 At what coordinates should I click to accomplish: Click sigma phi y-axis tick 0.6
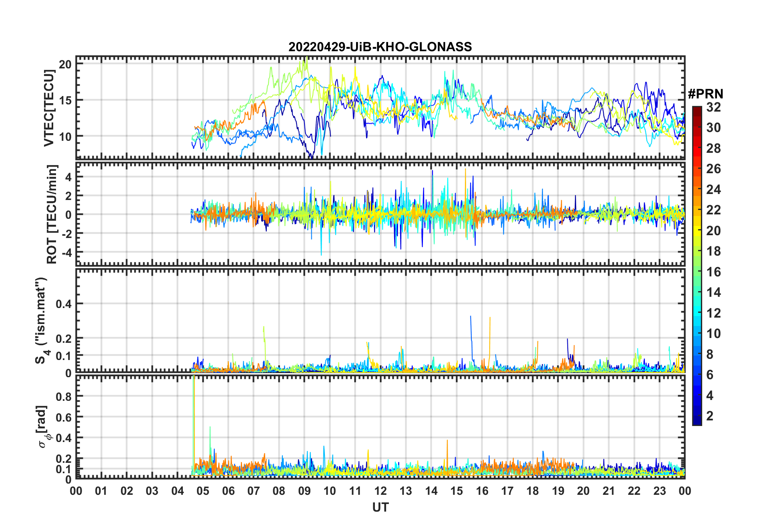click(64, 417)
